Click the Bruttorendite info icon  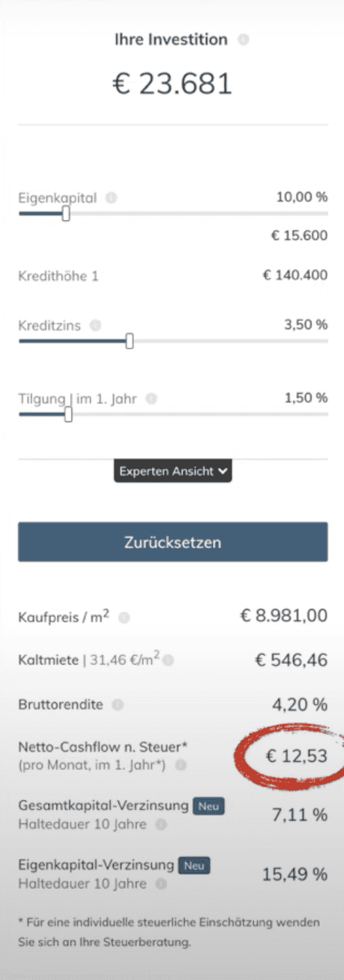[118, 705]
